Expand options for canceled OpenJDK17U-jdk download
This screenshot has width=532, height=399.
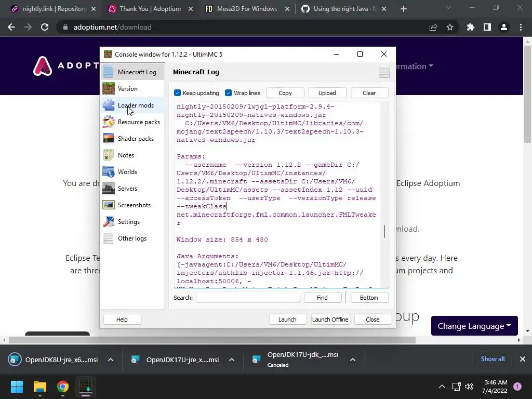click(x=353, y=360)
